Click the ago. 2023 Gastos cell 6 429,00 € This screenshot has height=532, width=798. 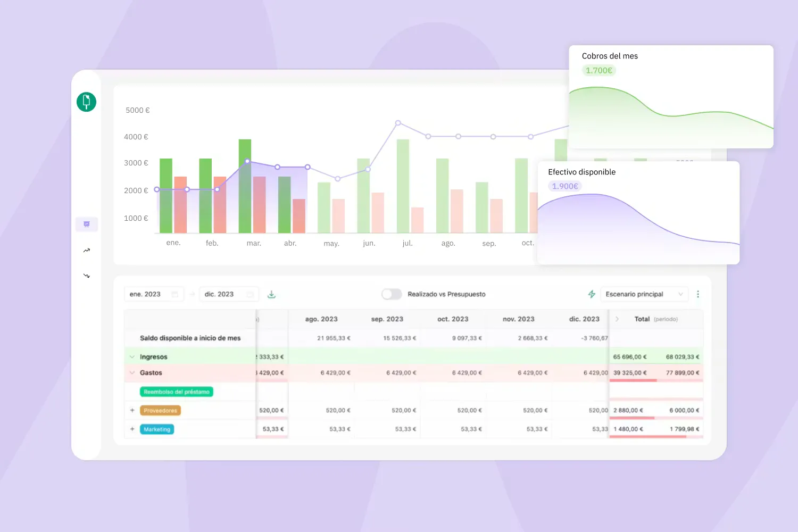tap(335, 373)
